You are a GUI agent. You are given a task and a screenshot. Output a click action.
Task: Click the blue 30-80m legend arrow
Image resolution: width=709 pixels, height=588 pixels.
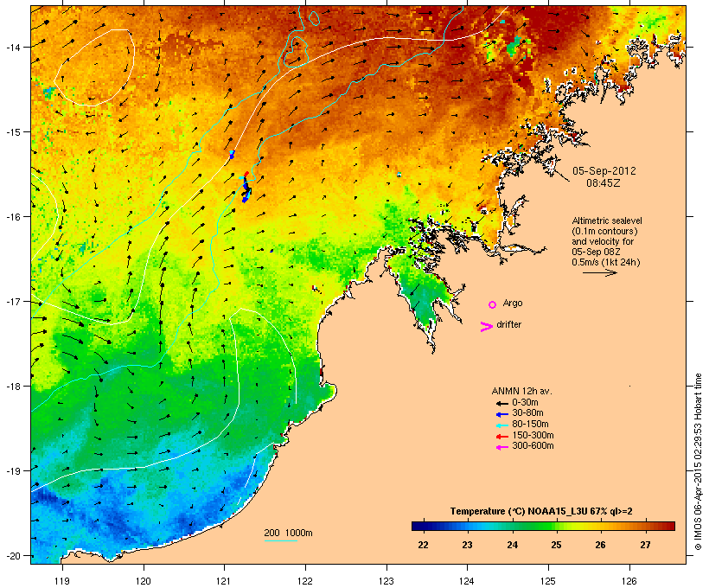[501, 414]
